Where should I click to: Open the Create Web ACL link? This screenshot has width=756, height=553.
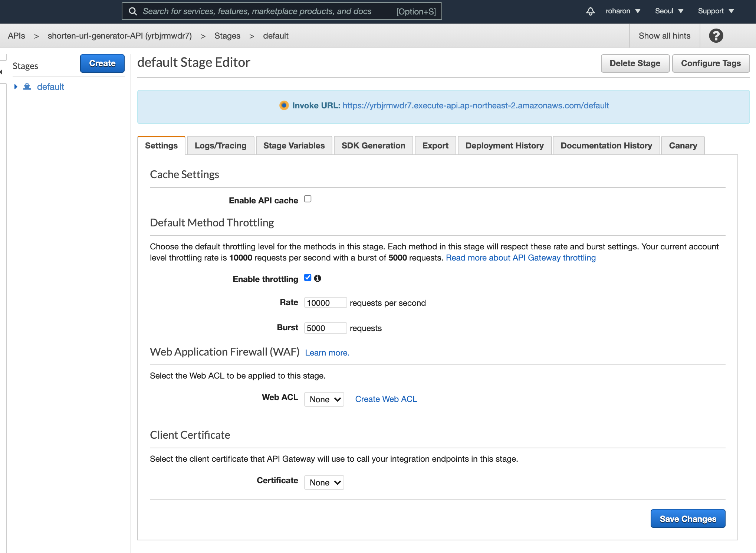click(x=386, y=399)
